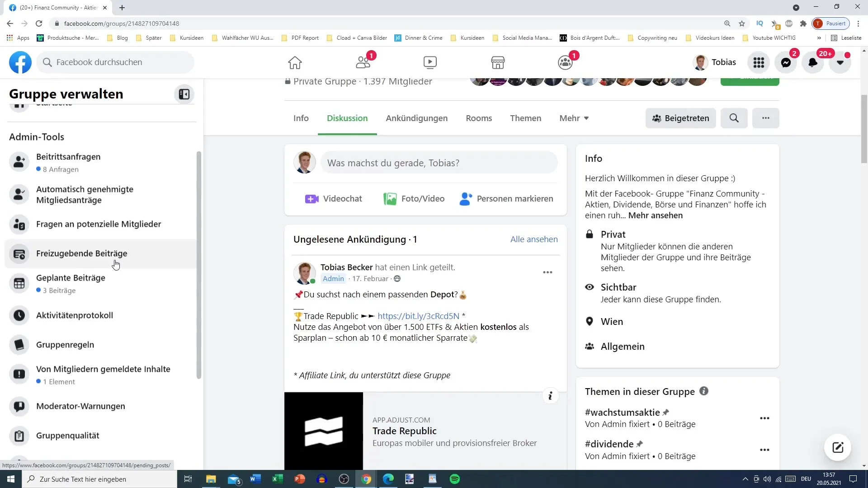Open Beitrittsanfragen admin tool

coord(100,162)
